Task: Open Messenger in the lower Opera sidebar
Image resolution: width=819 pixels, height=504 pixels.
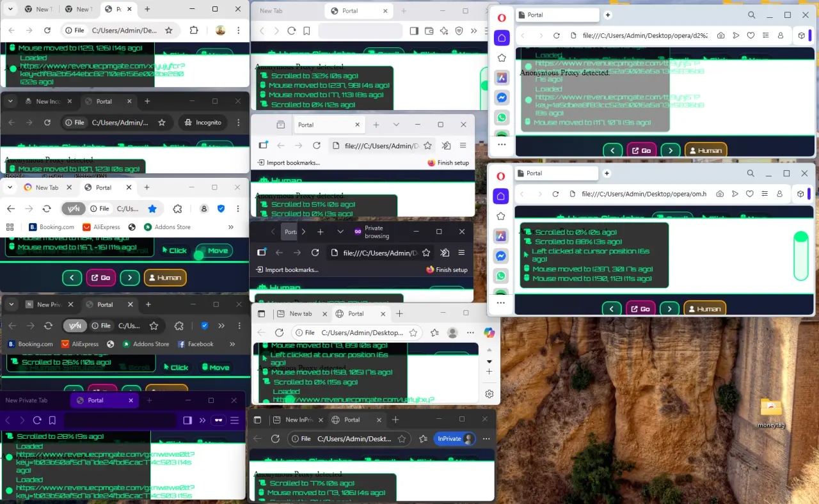Action: point(501,256)
